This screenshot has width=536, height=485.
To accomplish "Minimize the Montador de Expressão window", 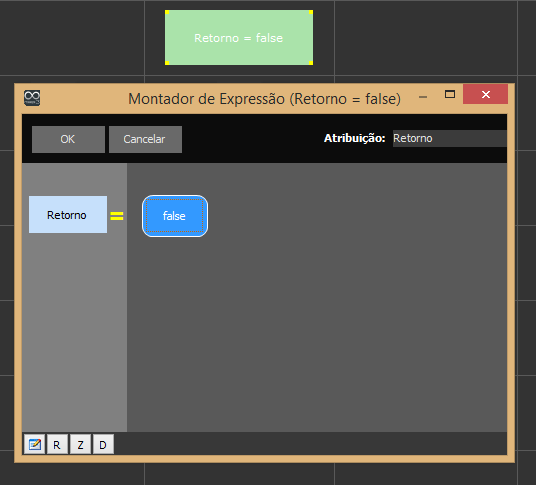I will (423, 97).
